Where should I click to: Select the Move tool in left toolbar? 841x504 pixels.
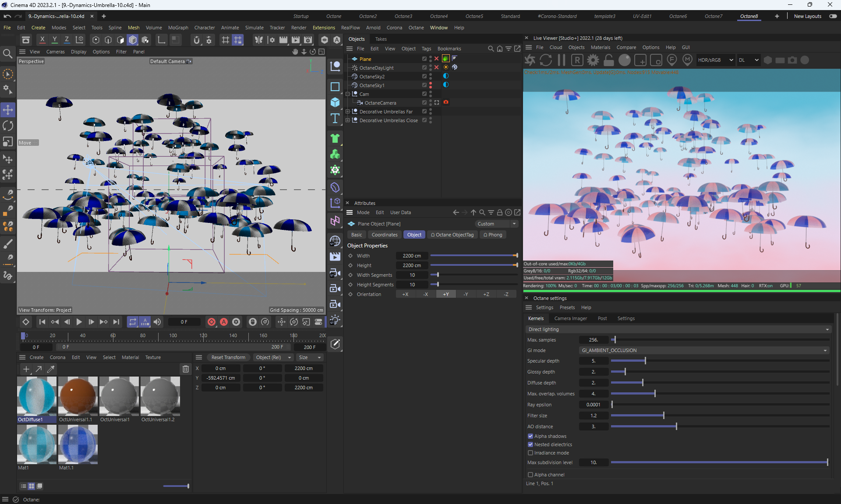click(x=8, y=109)
